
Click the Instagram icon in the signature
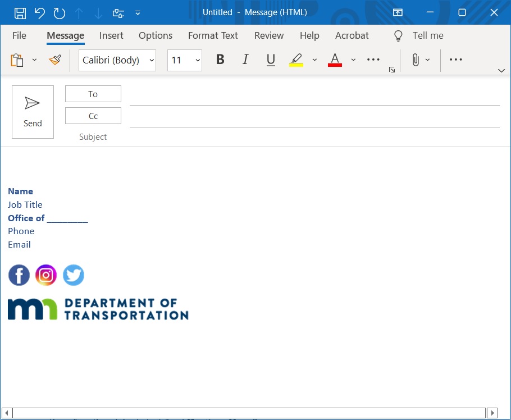45,275
